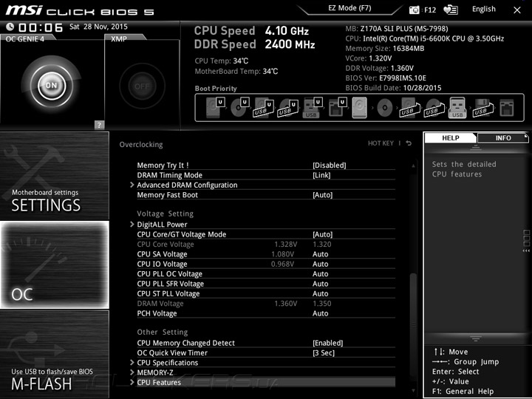Image resolution: width=532 pixels, height=399 pixels.
Task: Click the back arrow next to HOT KEY
Action: tap(409, 143)
